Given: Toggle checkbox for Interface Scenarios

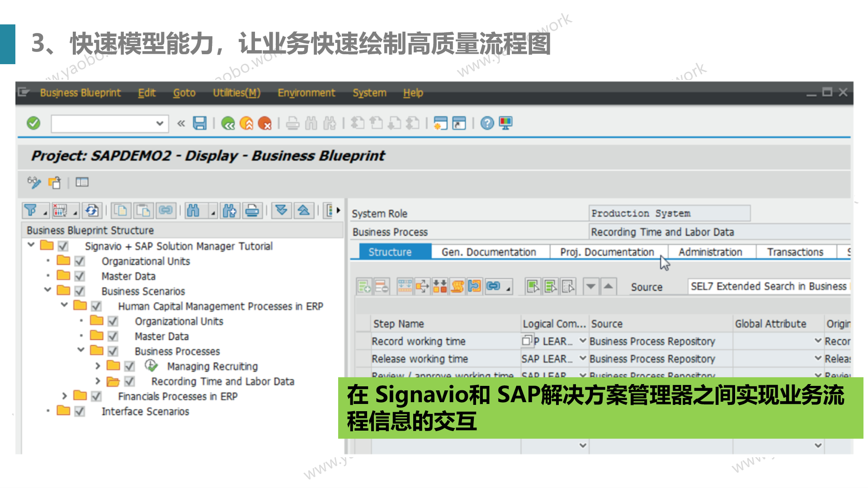Looking at the screenshot, I should (x=80, y=411).
